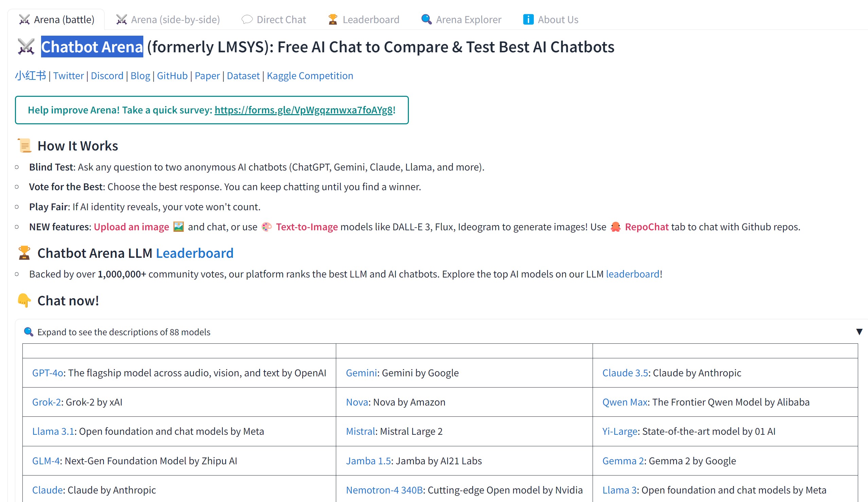Click the speech bubble icon beside Direct Chat
This screenshot has width=868, height=502.
247,20
